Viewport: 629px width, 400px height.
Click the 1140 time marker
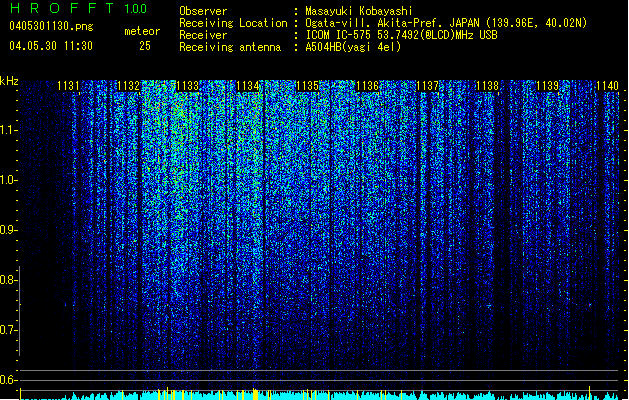pos(607,86)
